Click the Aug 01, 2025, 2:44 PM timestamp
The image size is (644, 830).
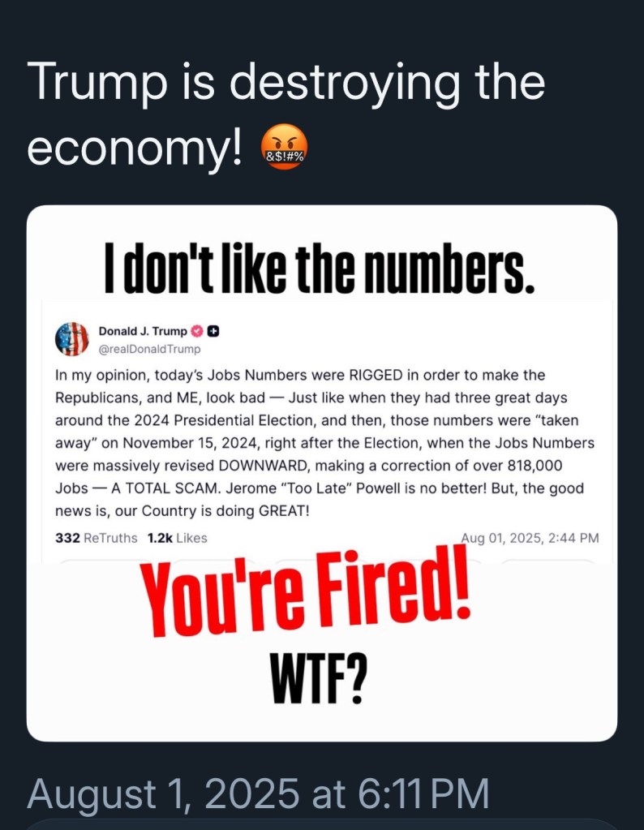[x=529, y=537]
